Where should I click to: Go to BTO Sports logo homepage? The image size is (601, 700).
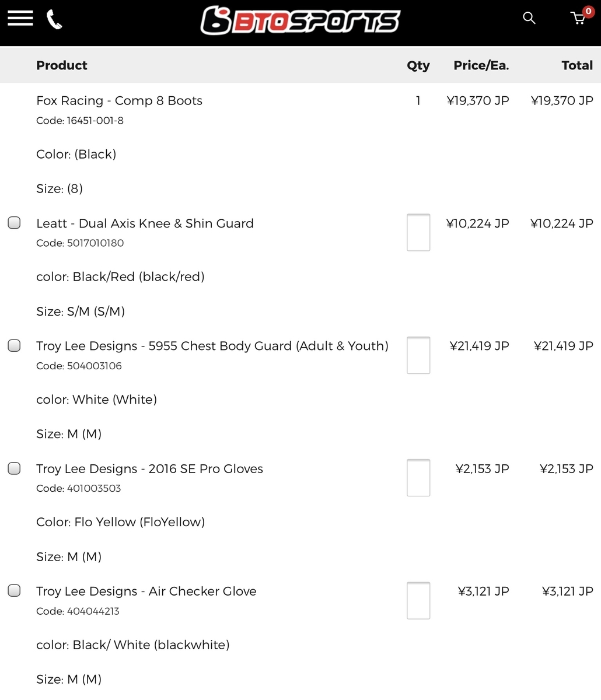pyautogui.click(x=300, y=20)
